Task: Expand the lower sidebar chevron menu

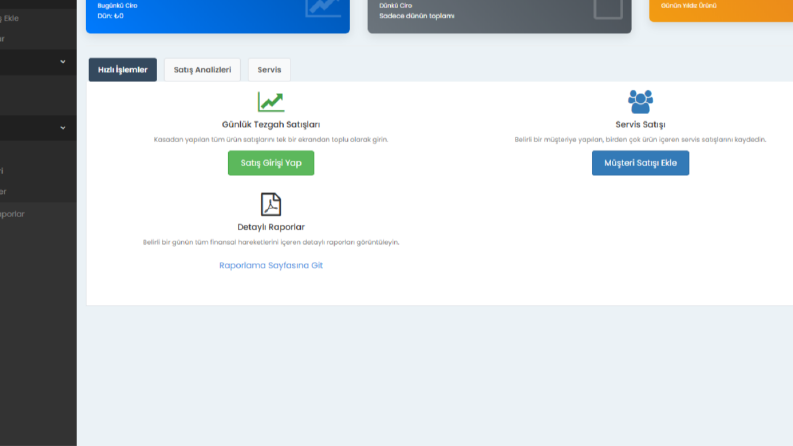Action: click(63, 128)
